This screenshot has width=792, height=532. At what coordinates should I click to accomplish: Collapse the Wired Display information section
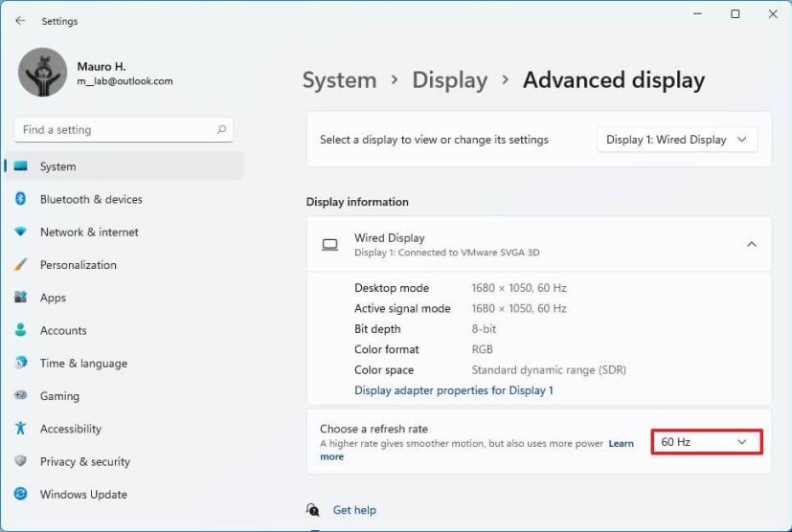coord(751,245)
